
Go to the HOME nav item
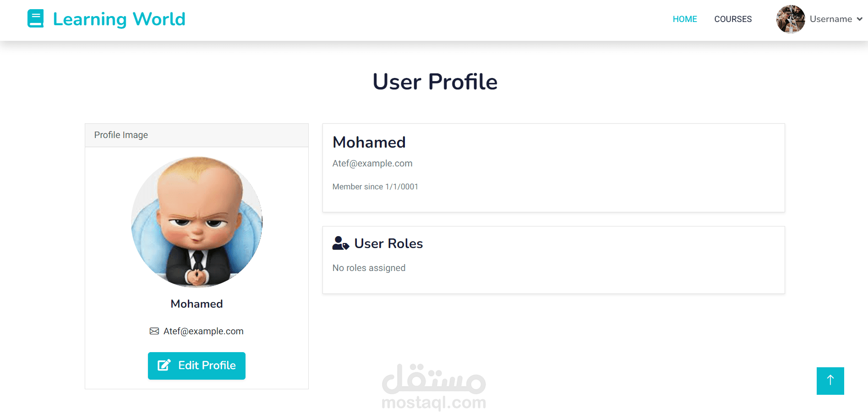click(x=685, y=19)
